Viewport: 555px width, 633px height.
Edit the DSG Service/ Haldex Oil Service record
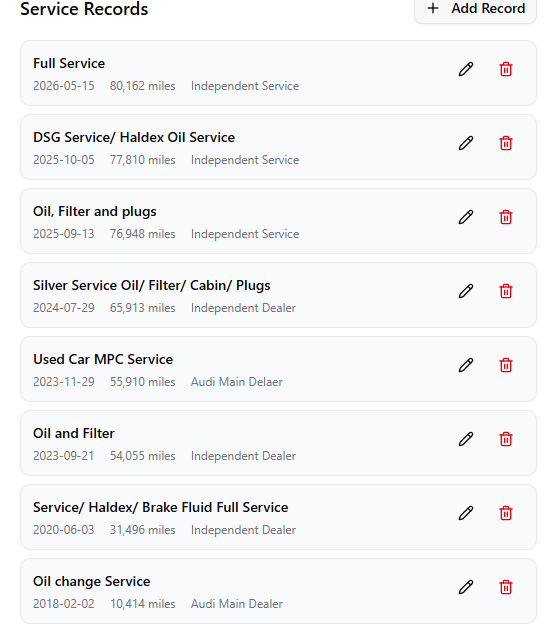coord(466,143)
